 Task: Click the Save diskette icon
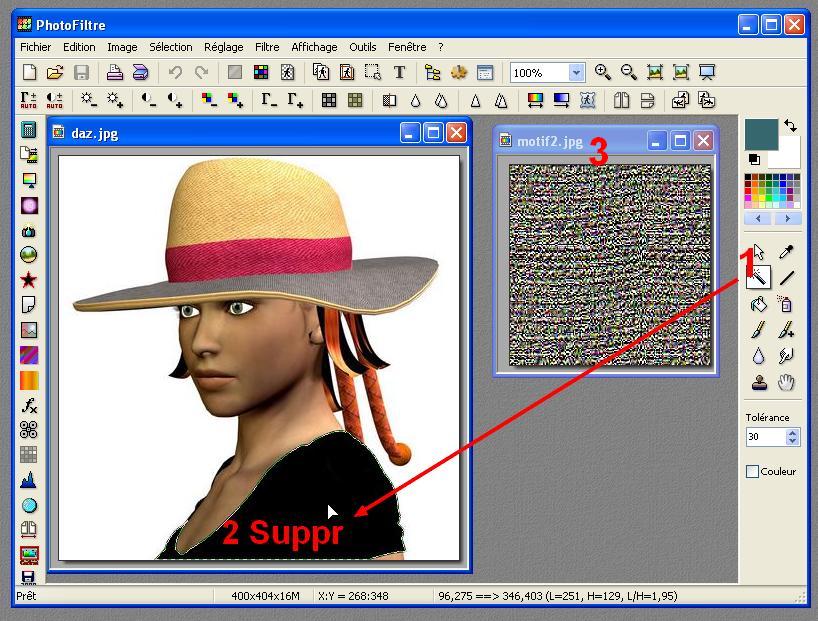click(x=81, y=73)
